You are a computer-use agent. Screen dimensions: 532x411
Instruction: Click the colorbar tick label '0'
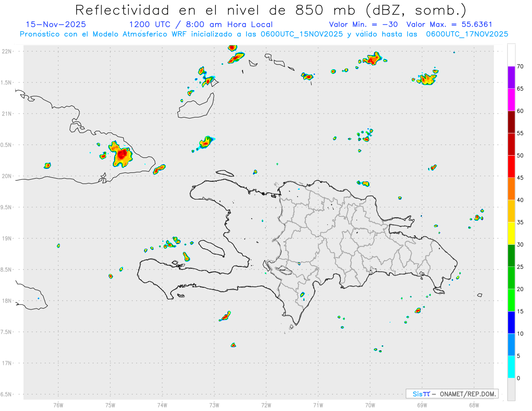[519, 378]
